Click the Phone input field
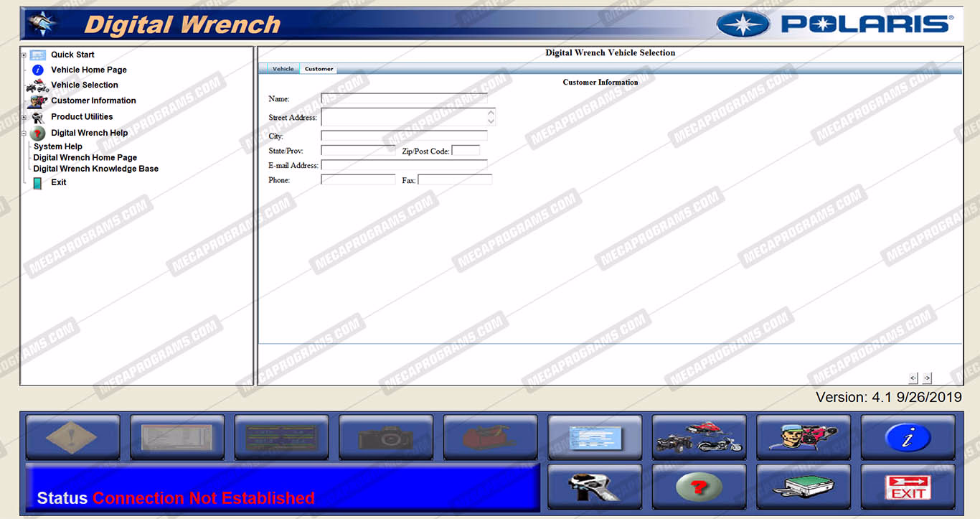This screenshot has width=980, height=519. point(358,179)
